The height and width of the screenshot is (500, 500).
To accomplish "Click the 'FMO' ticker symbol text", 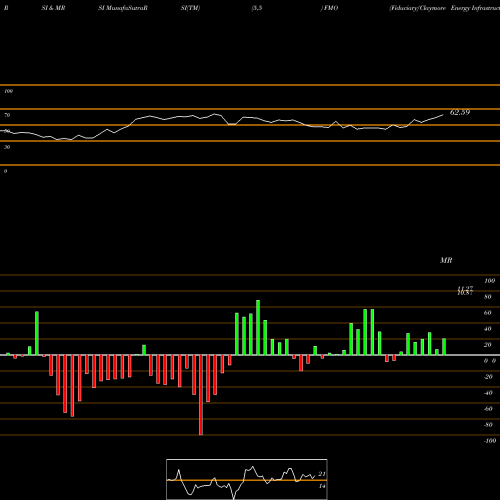I will tap(330, 8).
